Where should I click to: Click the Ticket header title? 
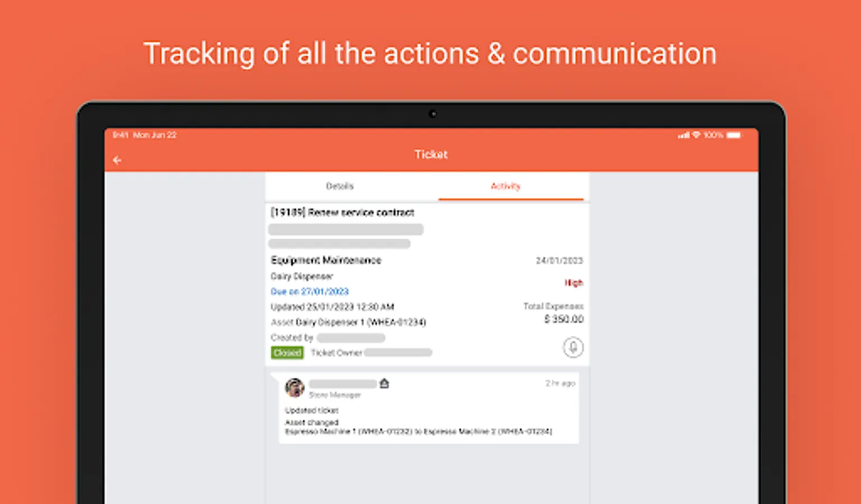[430, 155]
